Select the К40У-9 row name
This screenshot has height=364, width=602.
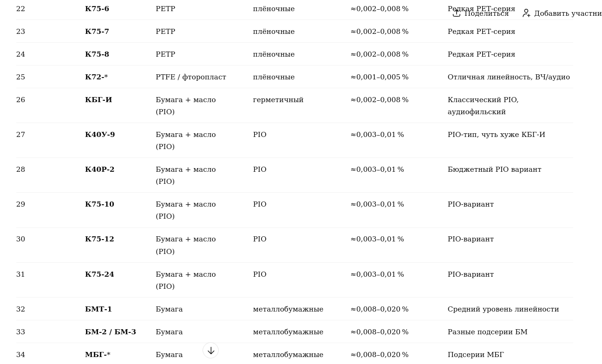[x=100, y=135]
